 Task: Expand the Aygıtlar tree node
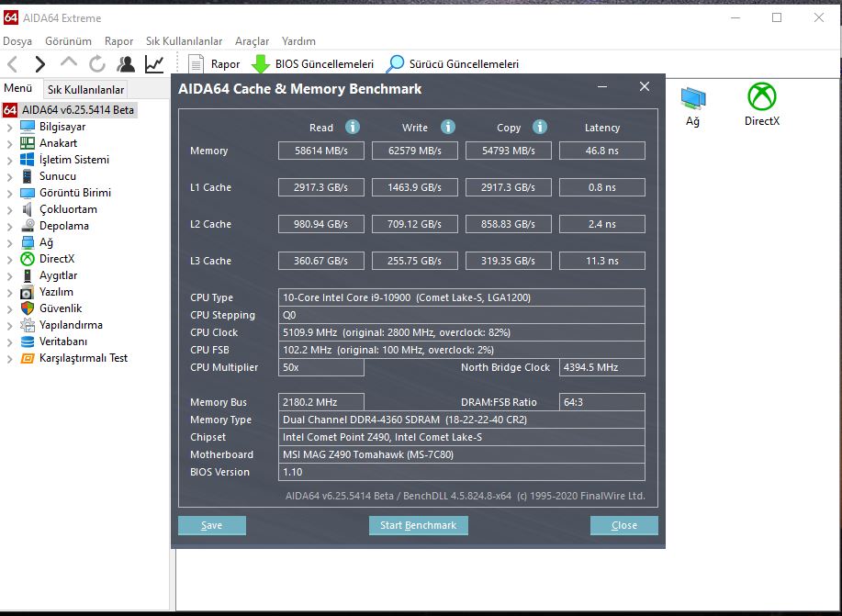click(x=10, y=276)
